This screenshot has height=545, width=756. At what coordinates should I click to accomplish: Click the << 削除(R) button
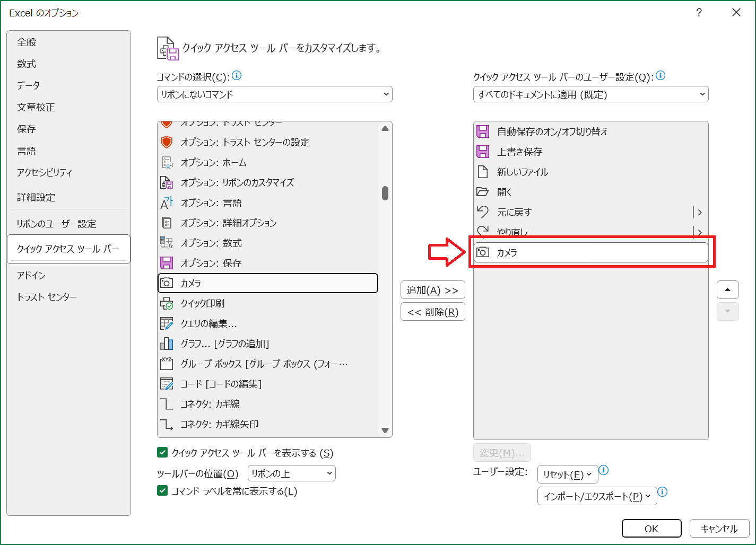pyautogui.click(x=433, y=312)
